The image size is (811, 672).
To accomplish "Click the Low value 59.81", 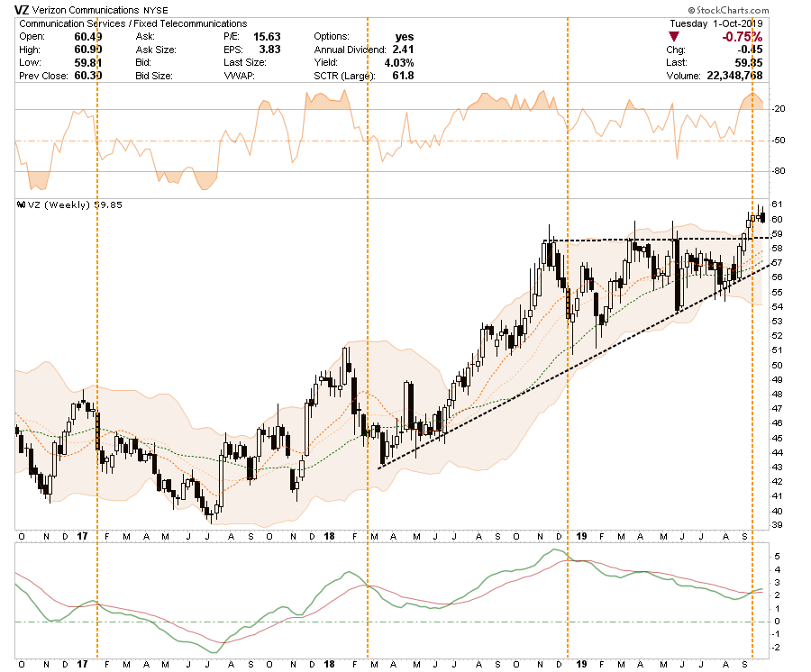I will point(88,62).
